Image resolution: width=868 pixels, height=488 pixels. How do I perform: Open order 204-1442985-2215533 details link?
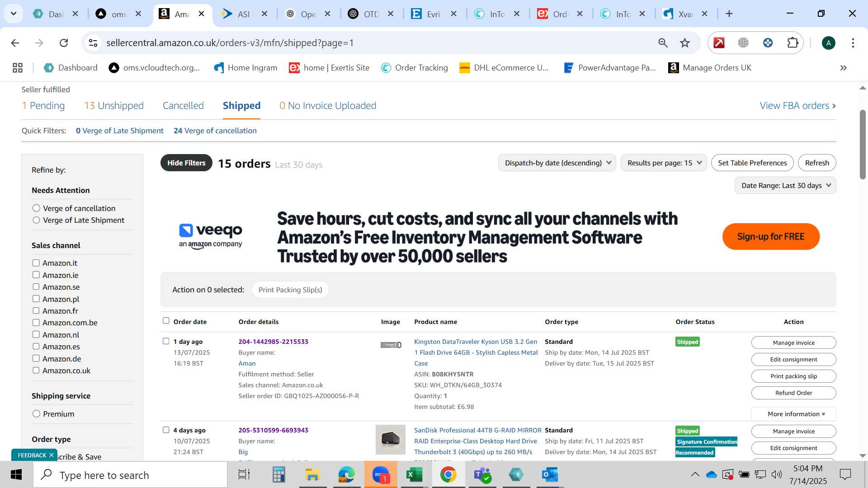coord(273,342)
